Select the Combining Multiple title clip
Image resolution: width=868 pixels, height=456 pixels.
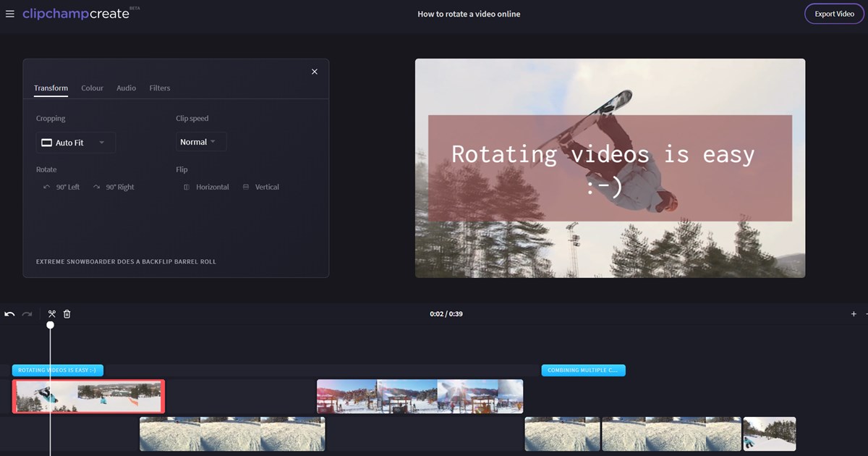click(583, 370)
